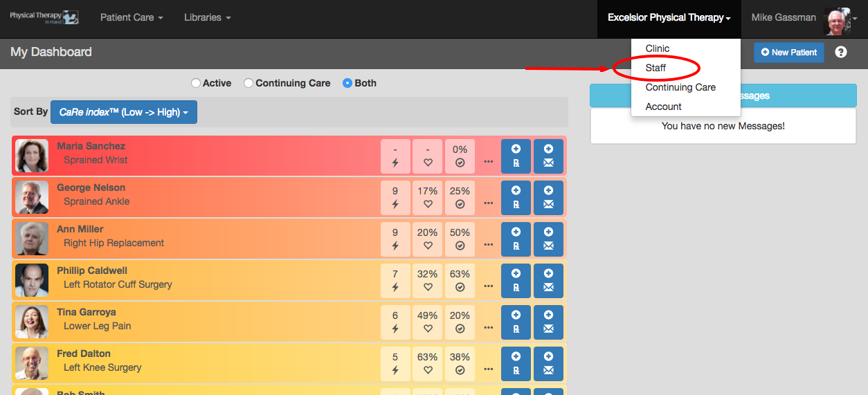868x395 pixels.
Task: Send new message to George Nelson
Action: pyautogui.click(x=548, y=197)
